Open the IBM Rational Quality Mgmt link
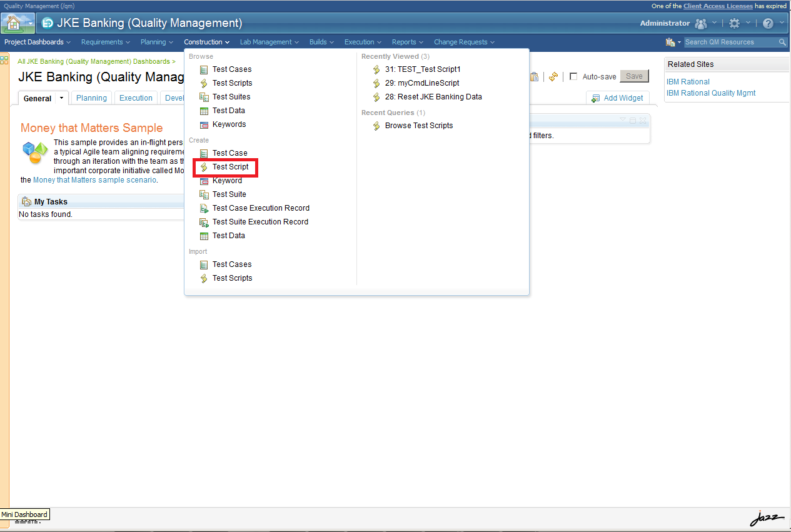 711,93
